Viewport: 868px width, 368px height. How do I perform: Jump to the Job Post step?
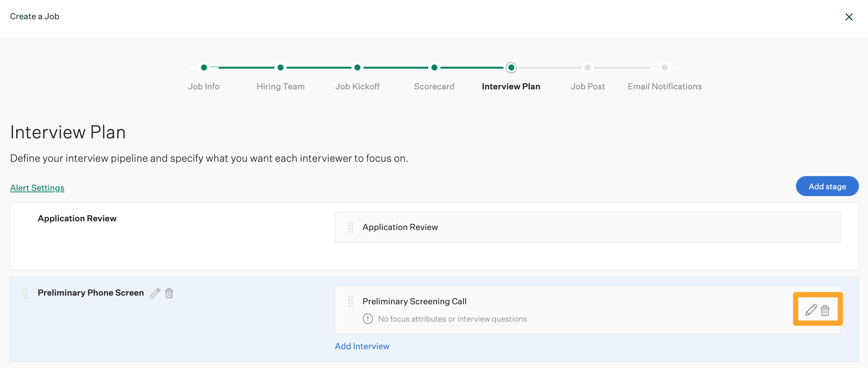587,86
